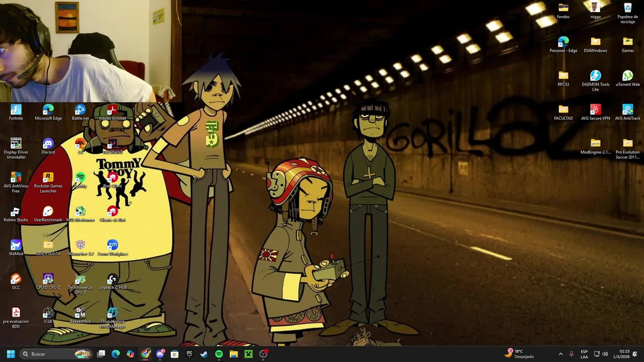Select the ModEngine-2.1 folder
644x362 pixels.
pyautogui.click(x=596, y=146)
